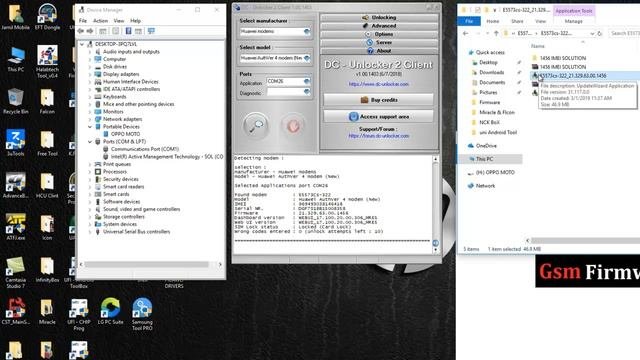Open the InfinityBox folder on the desktop
640x360 pixels.
click(47, 269)
